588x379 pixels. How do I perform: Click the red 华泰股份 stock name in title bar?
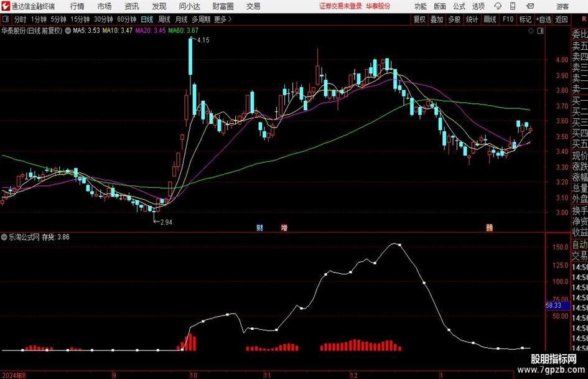[x=378, y=6]
